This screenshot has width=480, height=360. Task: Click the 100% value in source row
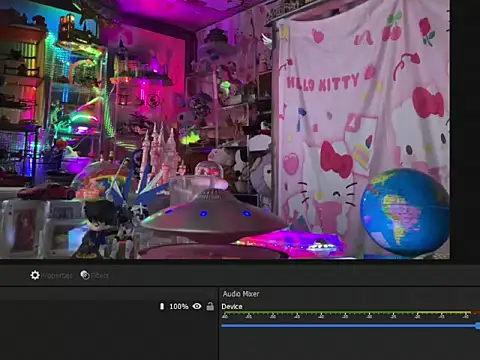tap(179, 306)
